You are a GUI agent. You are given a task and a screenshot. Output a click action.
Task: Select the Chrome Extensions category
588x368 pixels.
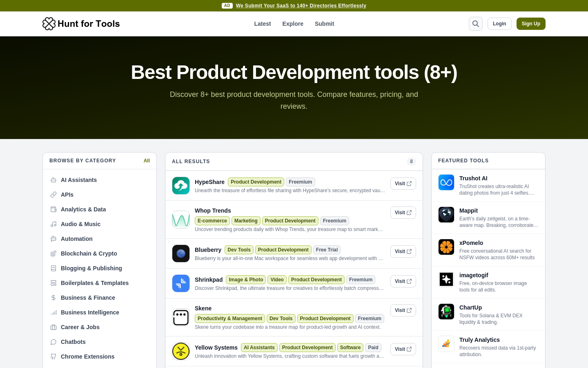(100, 357)
